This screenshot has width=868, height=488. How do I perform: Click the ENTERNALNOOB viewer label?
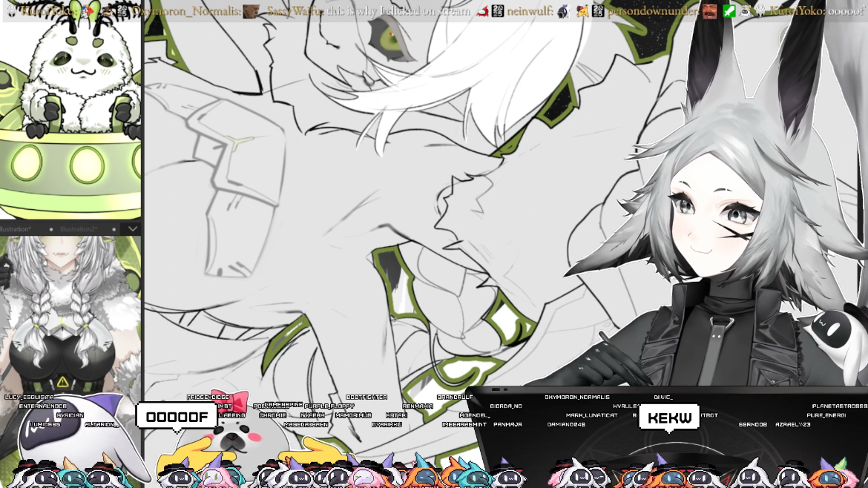42,406
